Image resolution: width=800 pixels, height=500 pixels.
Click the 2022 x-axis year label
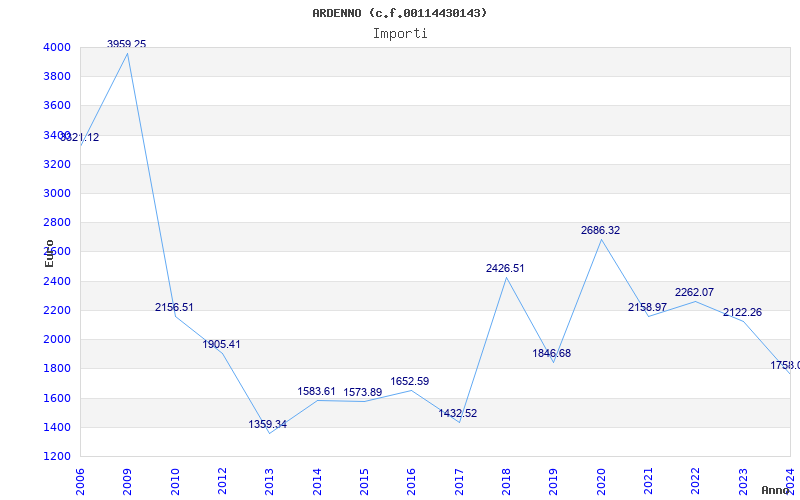[x=695, y=482]
